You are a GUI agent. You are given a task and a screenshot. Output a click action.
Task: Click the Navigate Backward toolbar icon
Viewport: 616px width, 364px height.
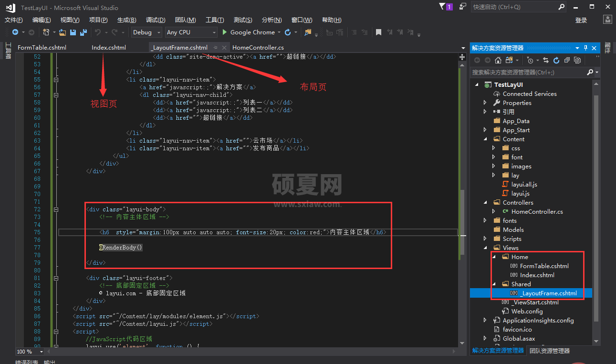[15, 32]
